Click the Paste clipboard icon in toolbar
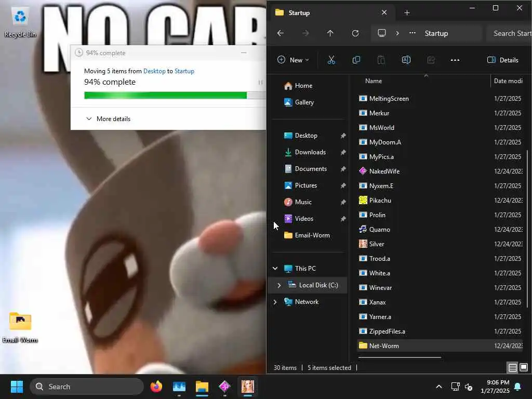 (x=381, y=60)
